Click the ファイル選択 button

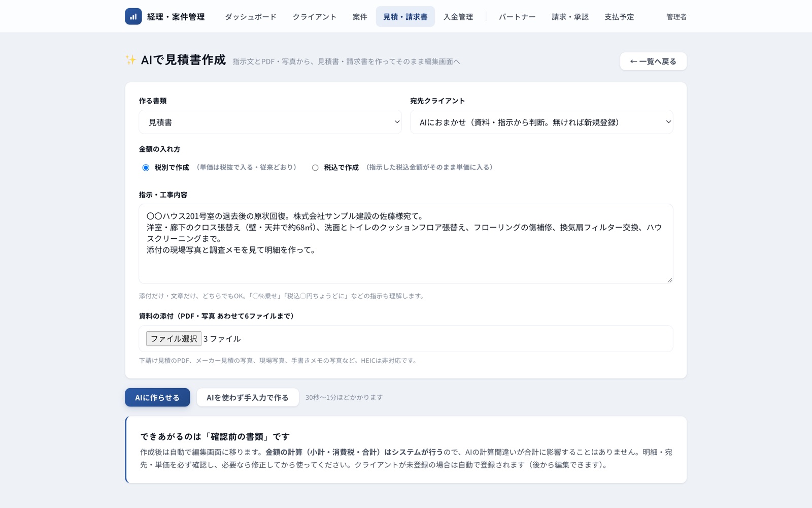pos(174,339)
